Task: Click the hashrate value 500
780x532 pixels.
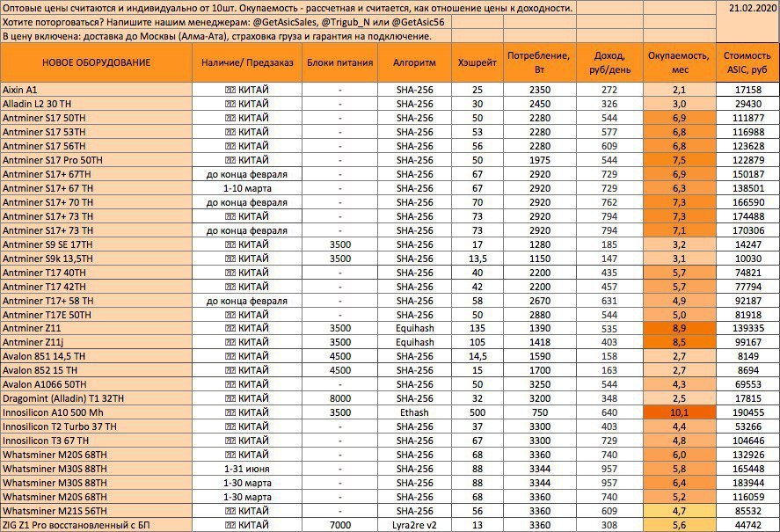Action: 477,412
